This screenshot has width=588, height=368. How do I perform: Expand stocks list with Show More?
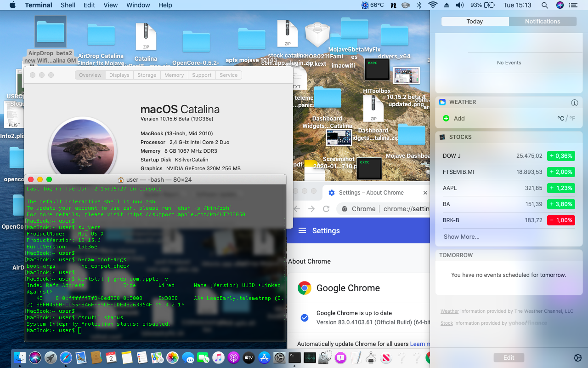click(461, 236)
